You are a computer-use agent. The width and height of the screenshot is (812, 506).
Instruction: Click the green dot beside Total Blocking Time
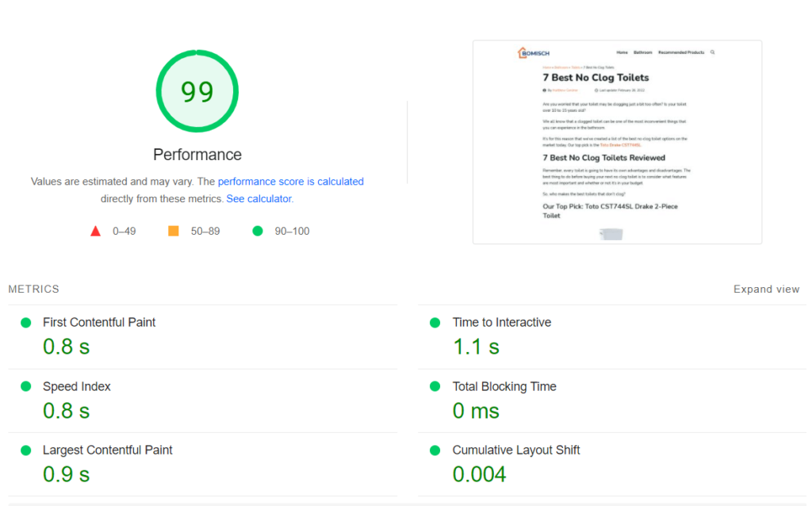pyautogui.click(x=435, y=386)
